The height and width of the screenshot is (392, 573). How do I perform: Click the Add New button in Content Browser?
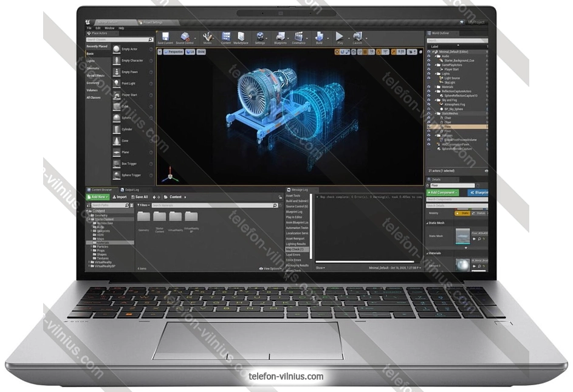pyautogui.click(x=98, y=197)
